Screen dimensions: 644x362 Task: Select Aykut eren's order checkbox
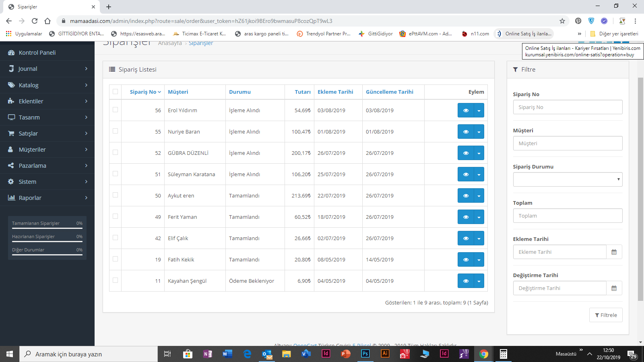[x=116, y=195]
